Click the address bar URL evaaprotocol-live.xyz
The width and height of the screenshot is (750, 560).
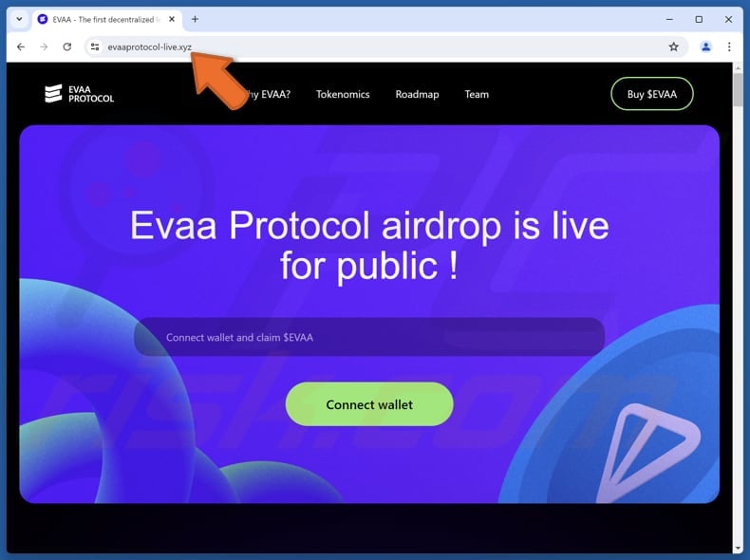[149, 47]
